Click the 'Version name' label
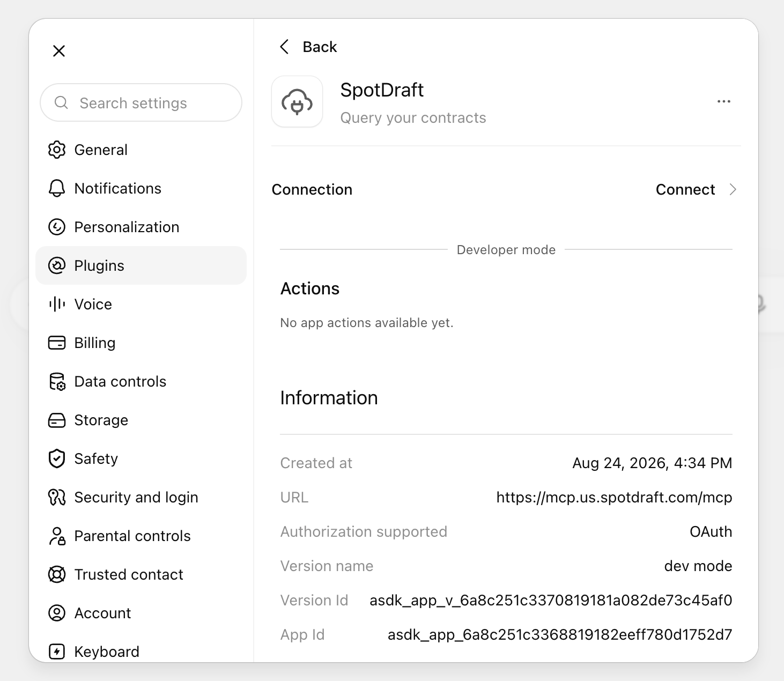The image size is (784, 681). pyautogui.click(x=327, y=566)
